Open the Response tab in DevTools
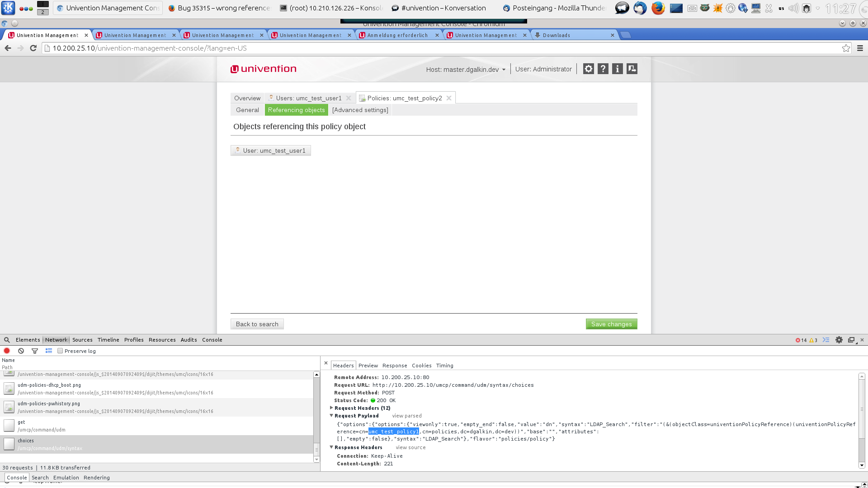 (x=394, y=365)
